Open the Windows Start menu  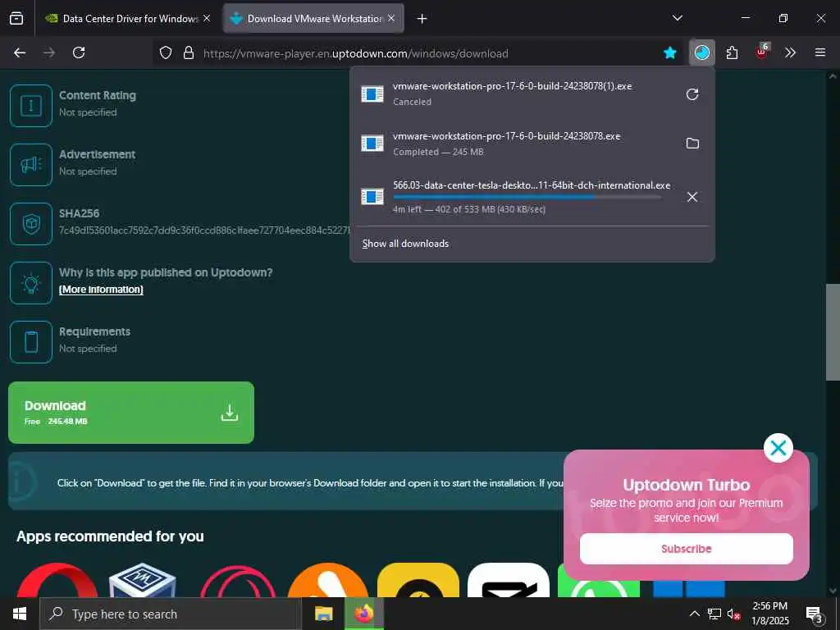click(x=20, y=614)
